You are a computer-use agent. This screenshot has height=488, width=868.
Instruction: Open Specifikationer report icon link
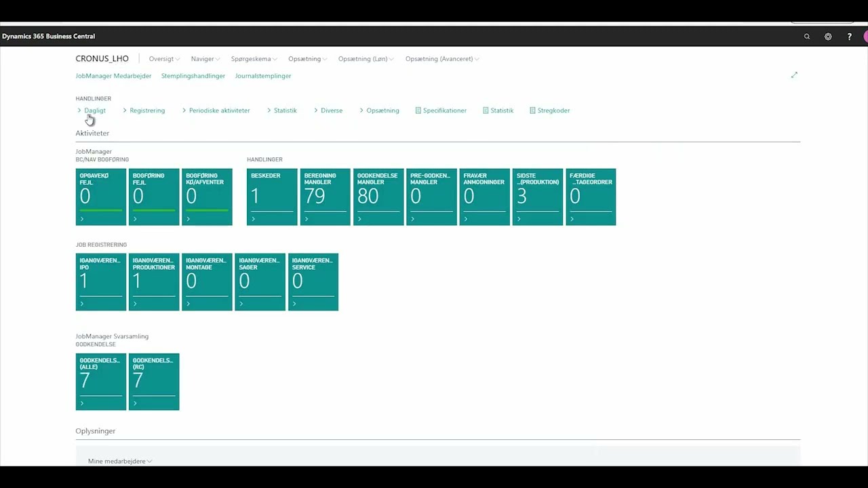[x=441, y=110]
